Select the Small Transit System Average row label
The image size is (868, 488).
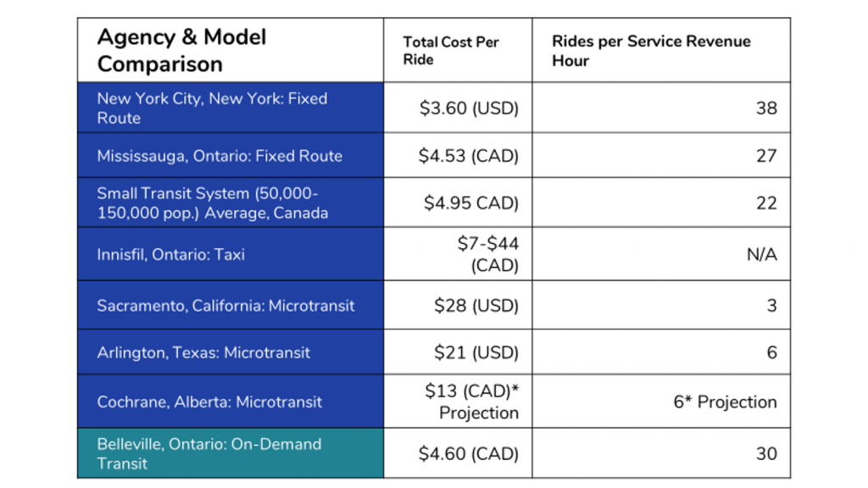coord(212,203)
